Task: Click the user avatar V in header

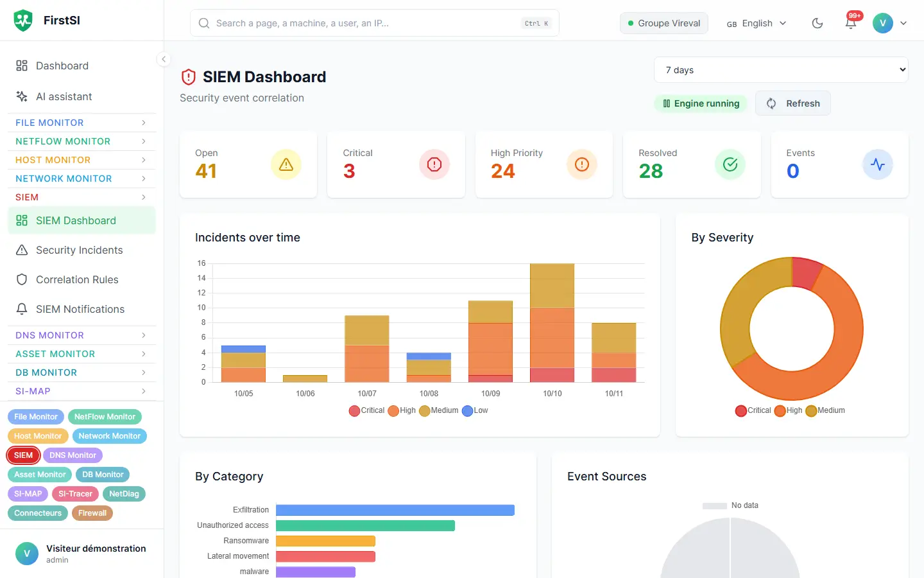Action: coord(883,23)
